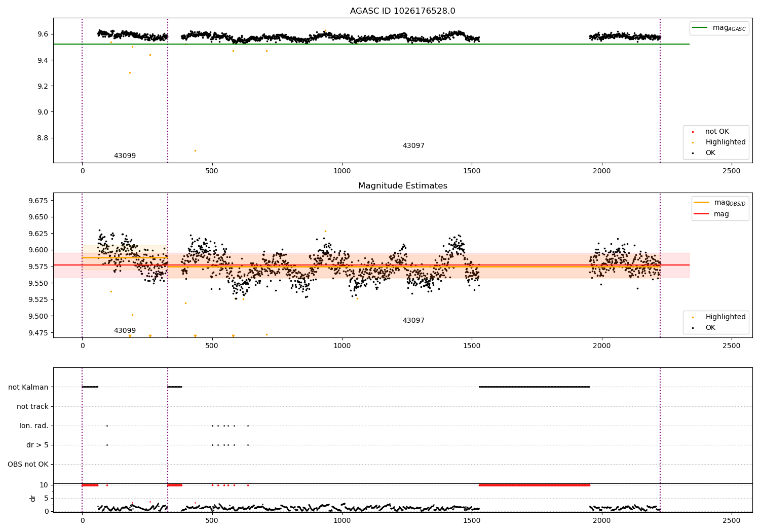Click obsid label 43099 in Magnitude Estimates plot

coord(125,331)
